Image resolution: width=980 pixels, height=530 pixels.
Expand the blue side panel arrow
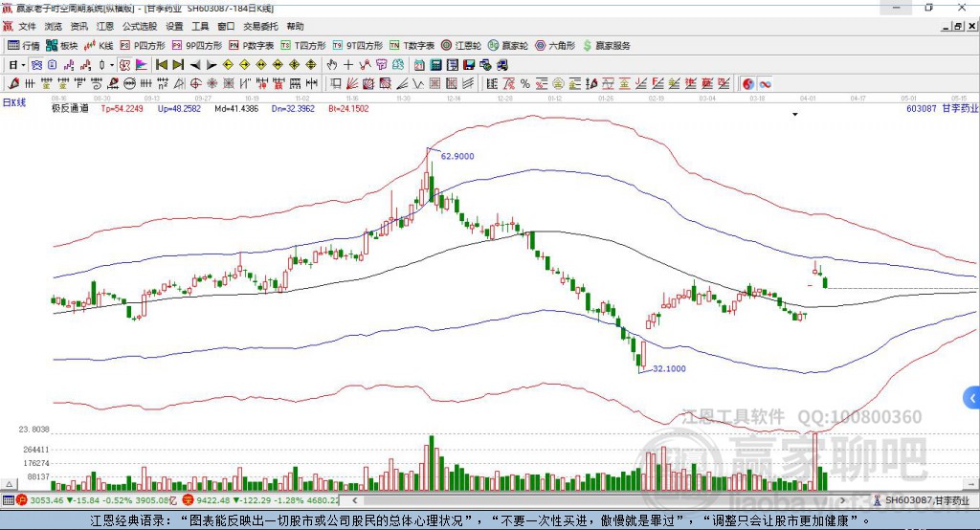pyautogui.click(x=972, y=398)
